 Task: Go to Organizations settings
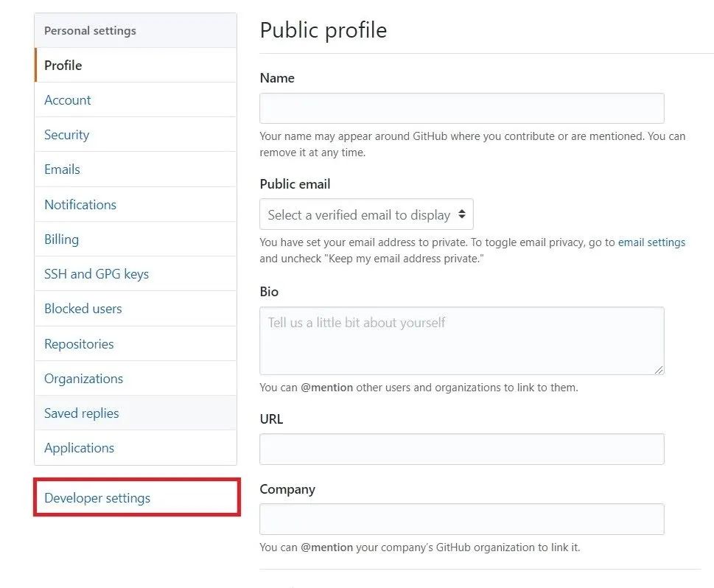pyautogui.click(x=136, y=379)
